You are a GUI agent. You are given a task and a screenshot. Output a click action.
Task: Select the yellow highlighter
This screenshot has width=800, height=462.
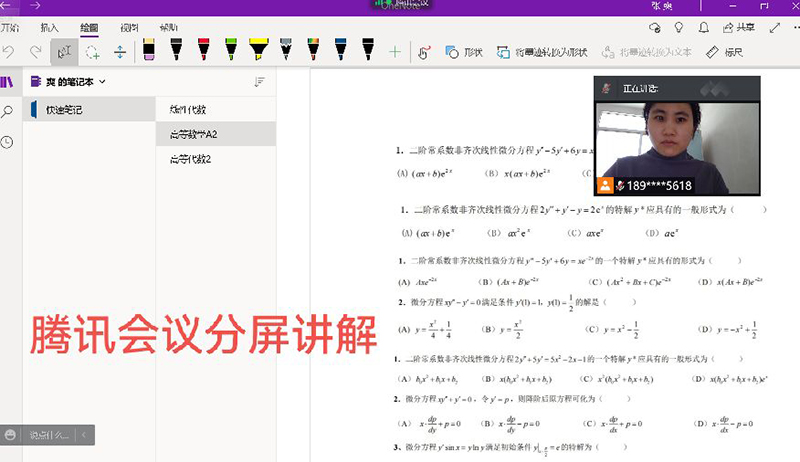click(x=259, y=50)
